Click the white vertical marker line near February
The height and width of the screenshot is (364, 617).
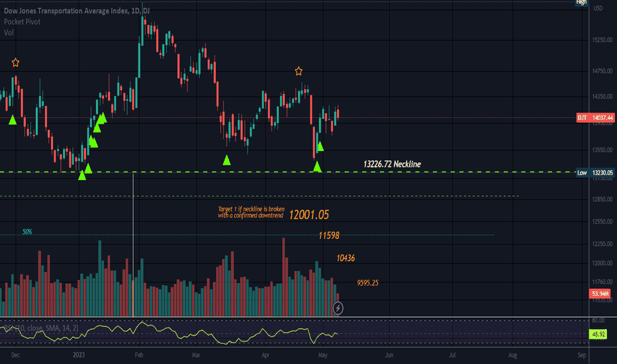[133, 244]
